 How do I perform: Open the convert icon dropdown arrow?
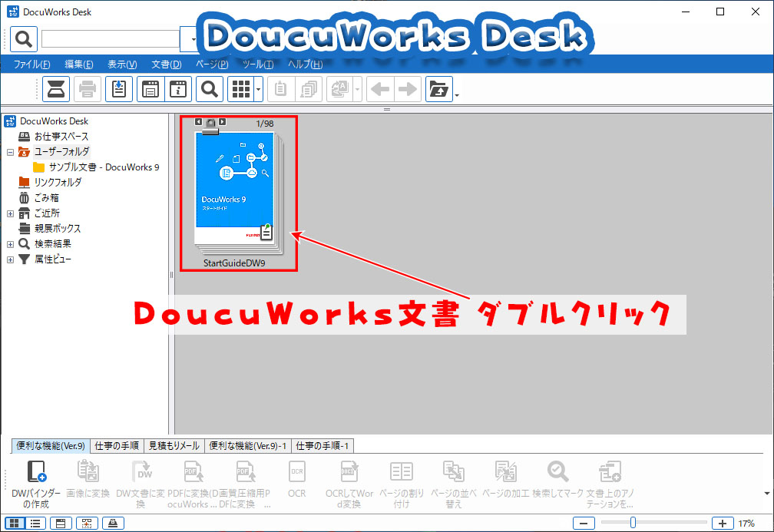coord(357,89)
